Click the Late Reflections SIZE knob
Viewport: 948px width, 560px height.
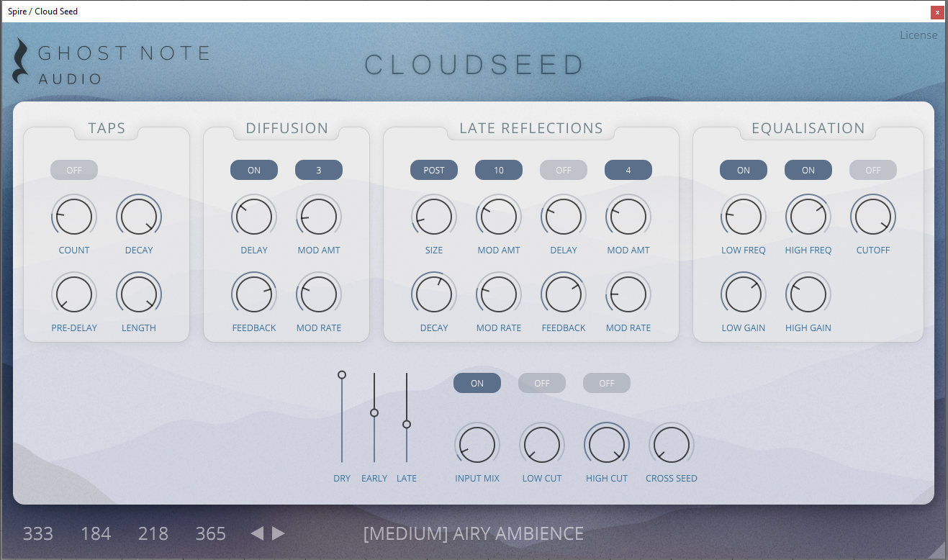[x=434, y=217]
